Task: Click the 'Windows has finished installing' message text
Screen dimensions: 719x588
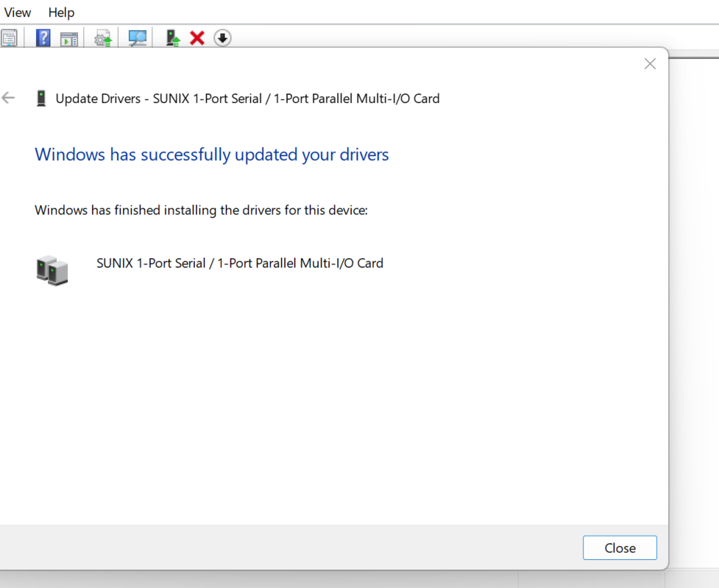Action: pos(202,210)
